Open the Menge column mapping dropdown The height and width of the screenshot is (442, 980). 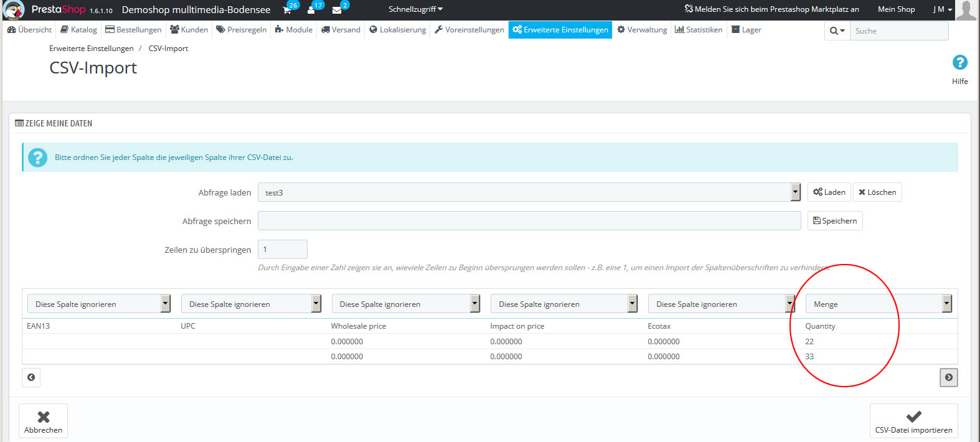(879, 304)
